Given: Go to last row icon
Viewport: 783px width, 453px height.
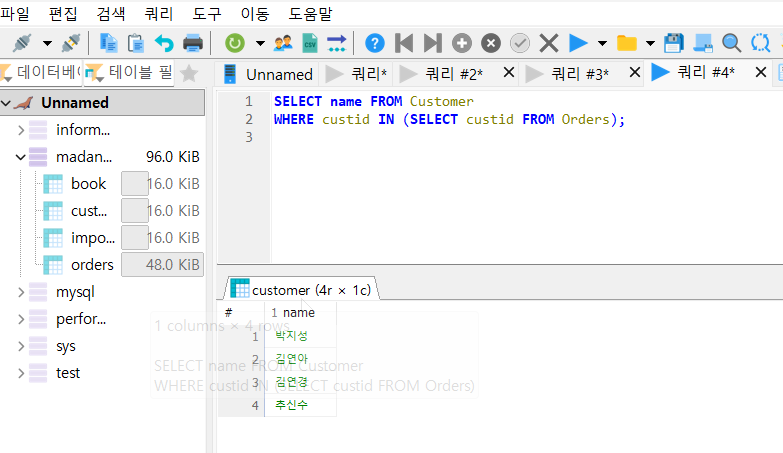Looking at the screenshot, I should tap(432, 43).
